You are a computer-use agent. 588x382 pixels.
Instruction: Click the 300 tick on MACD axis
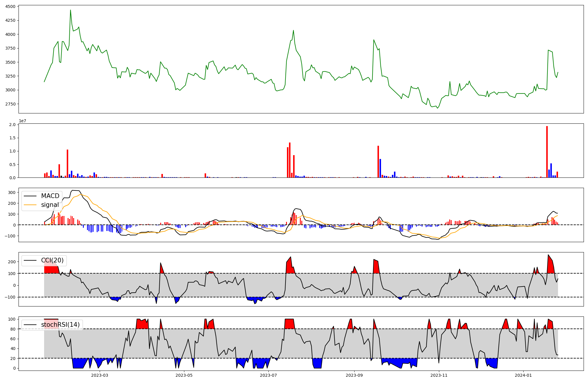pos(12,192)
